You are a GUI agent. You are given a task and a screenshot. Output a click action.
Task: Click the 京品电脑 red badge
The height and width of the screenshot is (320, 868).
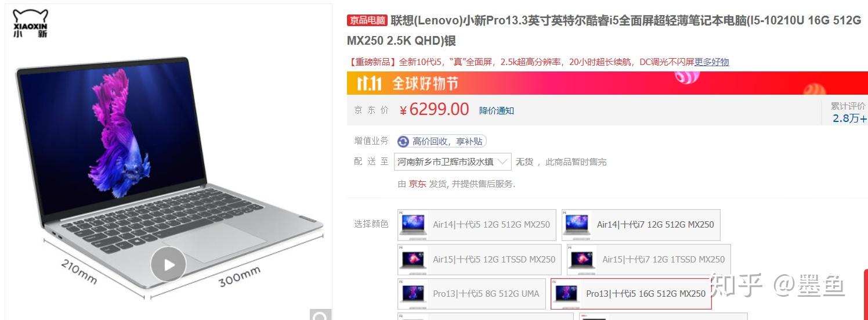[367, 20]
